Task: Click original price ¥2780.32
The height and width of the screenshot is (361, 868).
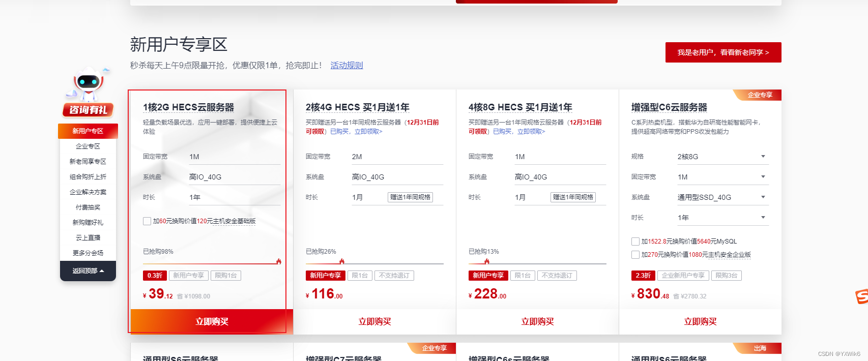Action: (x=690, y=296)
